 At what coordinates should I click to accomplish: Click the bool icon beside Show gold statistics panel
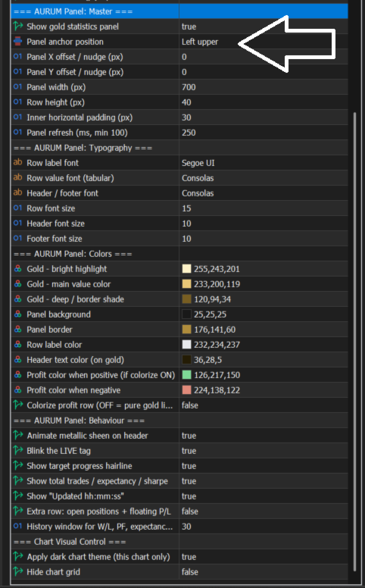(17, 27)
